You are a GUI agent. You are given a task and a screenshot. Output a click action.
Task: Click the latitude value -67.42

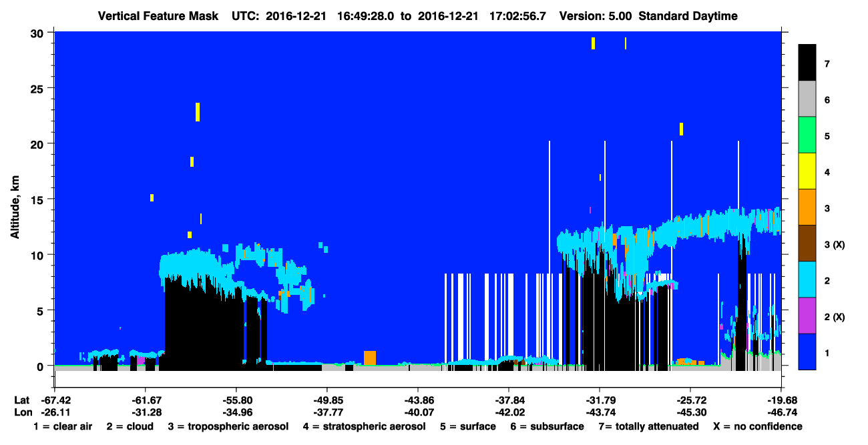[55, 400]
